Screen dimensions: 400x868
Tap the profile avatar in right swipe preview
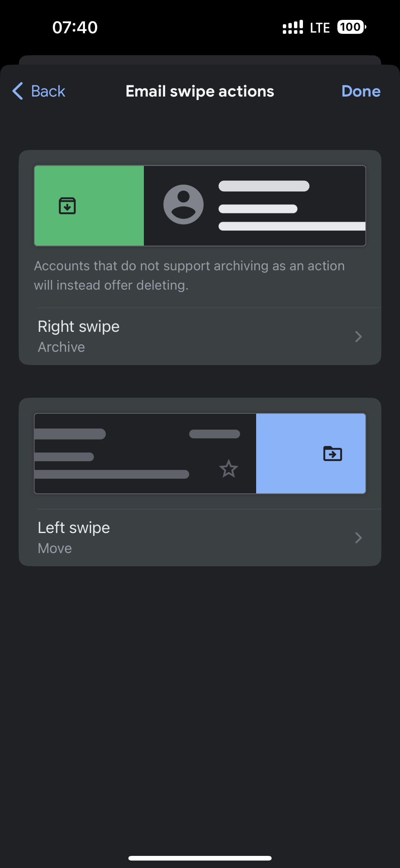tap(183, 205)
